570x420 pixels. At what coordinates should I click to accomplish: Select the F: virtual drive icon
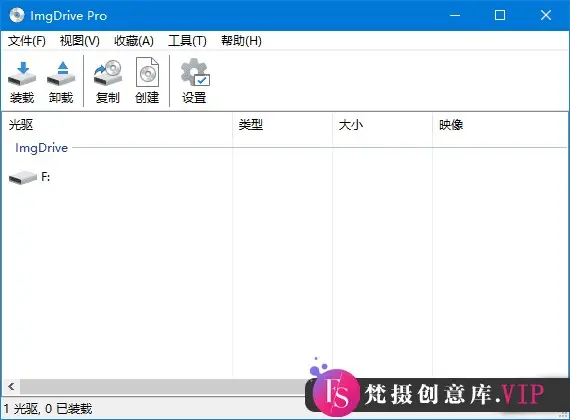coord(23,177)
